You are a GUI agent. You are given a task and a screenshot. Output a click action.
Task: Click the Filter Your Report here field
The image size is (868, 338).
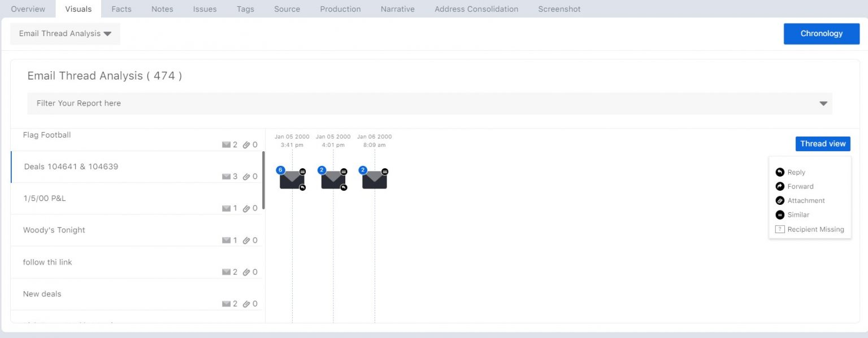(429, 103)
